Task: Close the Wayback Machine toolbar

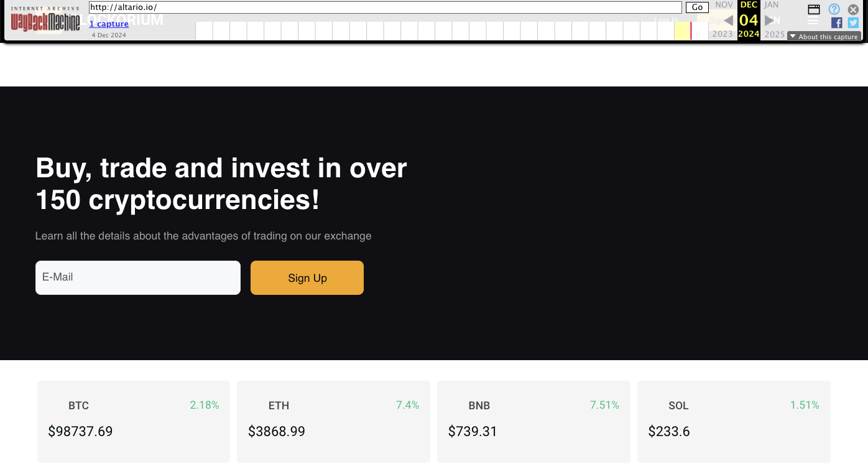Action: [853, 9]
